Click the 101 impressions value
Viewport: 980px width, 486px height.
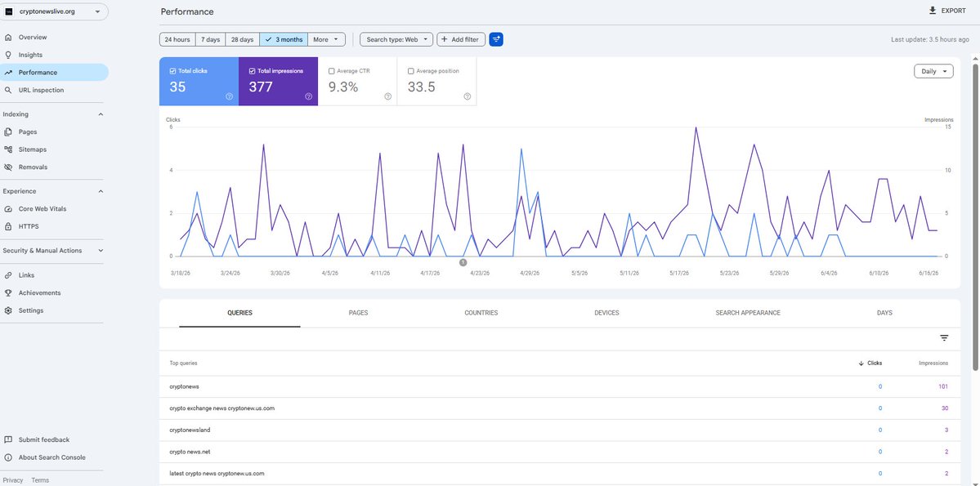(x=943, y=386)
